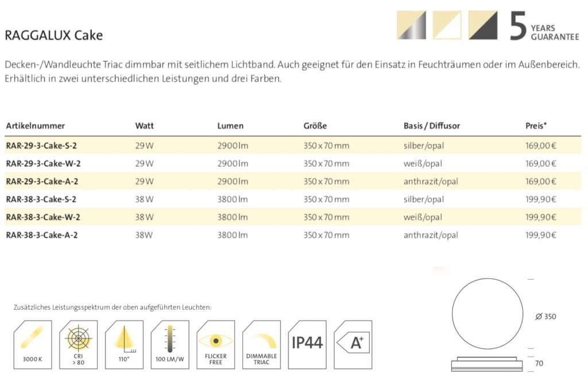The width and height of the screenshot is (588, 382).
Task: Click the side-view lamp profile drawing
Action: [487, 364]
